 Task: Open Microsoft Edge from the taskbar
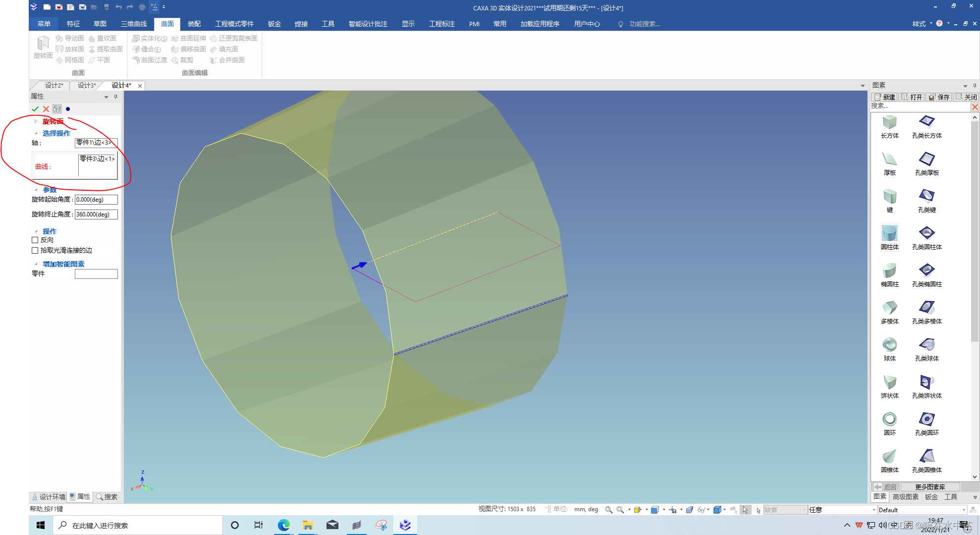tap(283, 525)
